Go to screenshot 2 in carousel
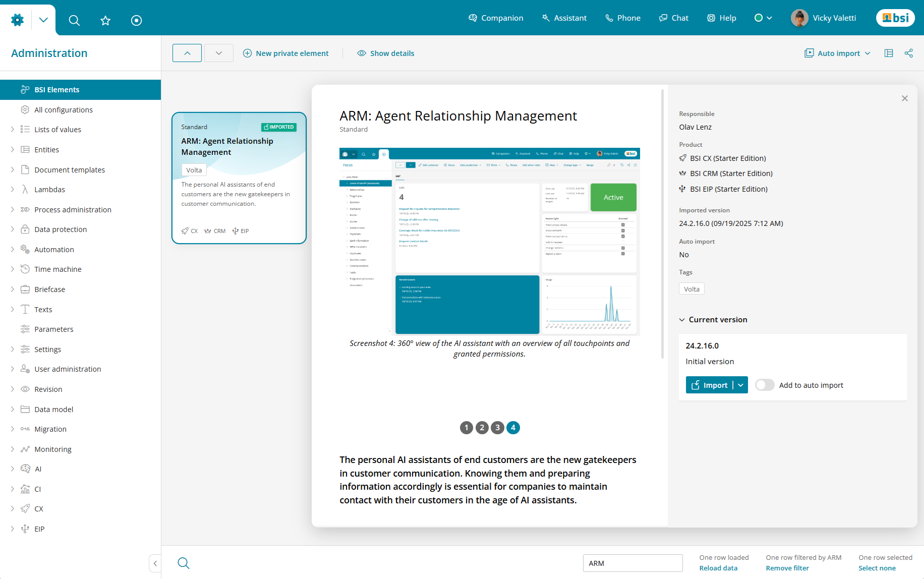The height and width of the screenshot is (579, 924). [x=482, y=428]
